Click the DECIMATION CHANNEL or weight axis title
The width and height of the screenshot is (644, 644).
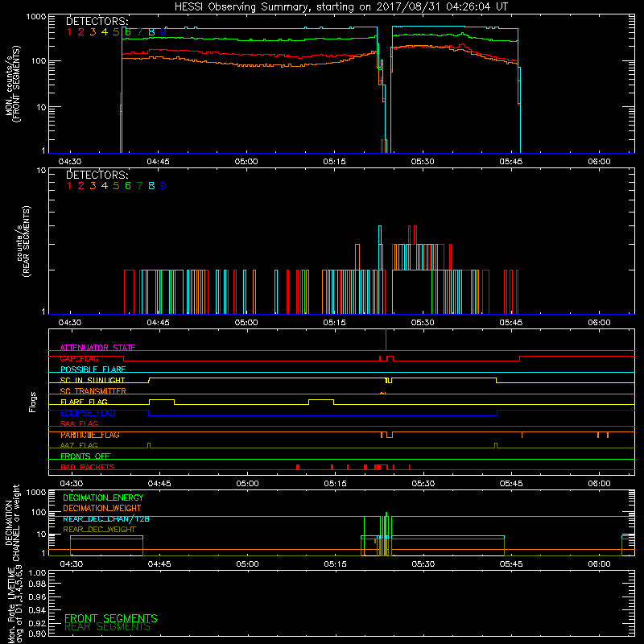(x=12, y=522)
